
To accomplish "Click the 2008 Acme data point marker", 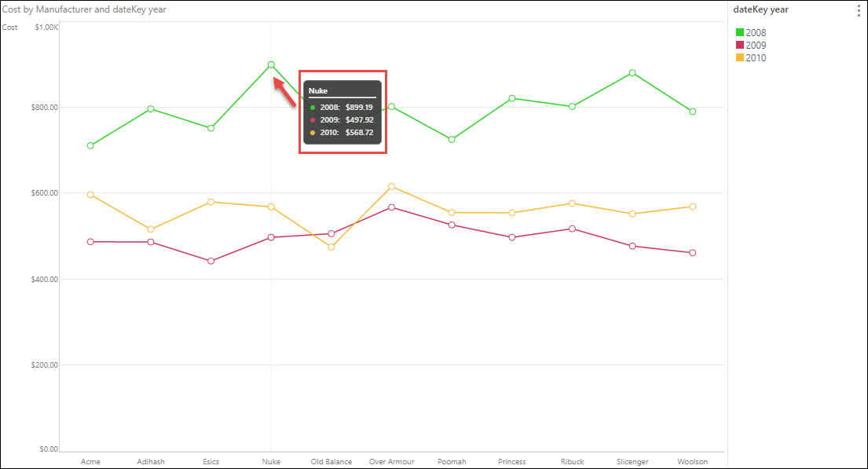I will pos(91,145).
